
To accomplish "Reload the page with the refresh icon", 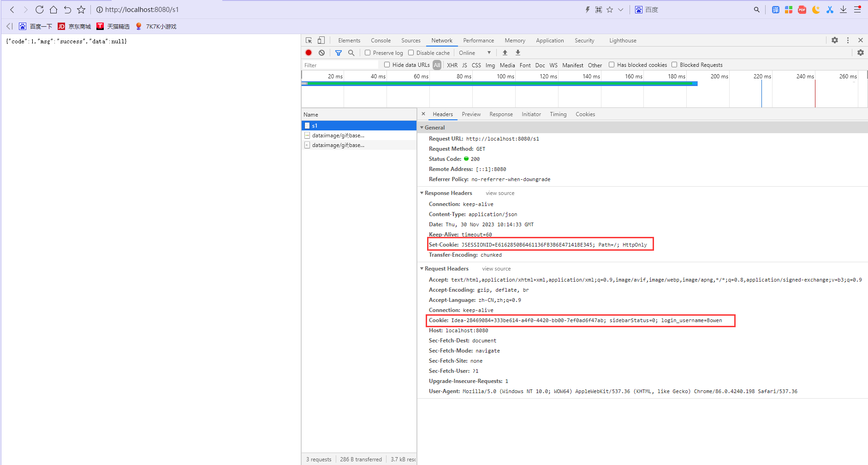I will click(x=40, y=10).
